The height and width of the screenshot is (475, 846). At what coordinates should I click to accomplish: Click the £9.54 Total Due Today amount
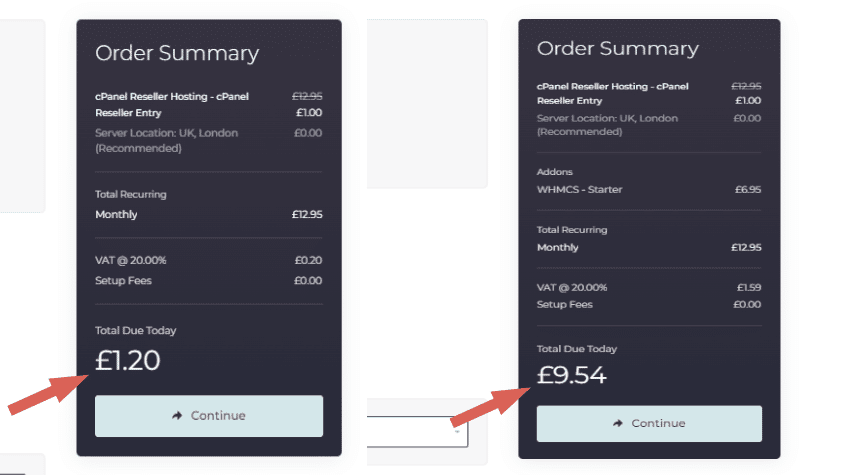point(571,375)
